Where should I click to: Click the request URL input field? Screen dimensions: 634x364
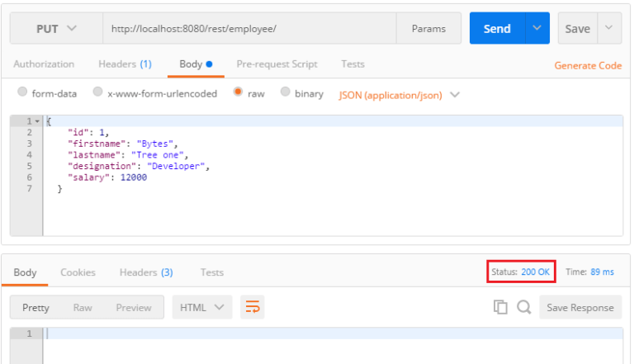pos(249,28)
